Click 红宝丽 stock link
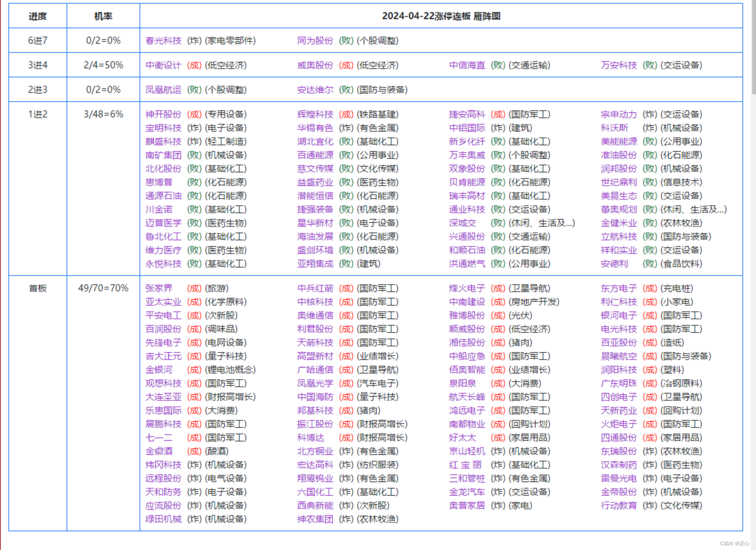 [465, 465]
